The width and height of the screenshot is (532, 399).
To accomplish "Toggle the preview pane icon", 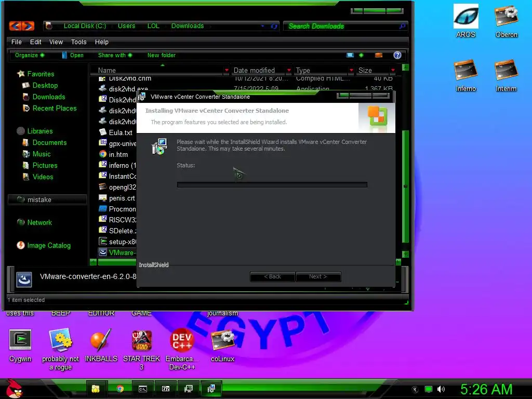I will tap(379, 55).
